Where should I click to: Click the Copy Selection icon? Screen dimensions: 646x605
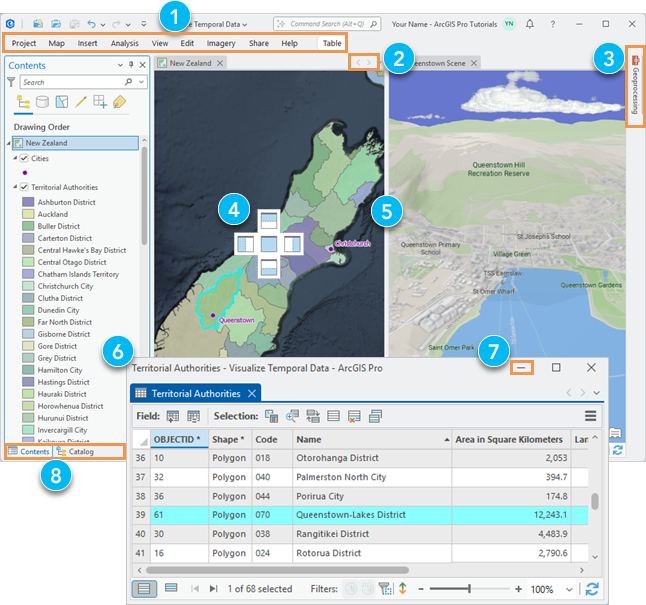coord(375,416)
